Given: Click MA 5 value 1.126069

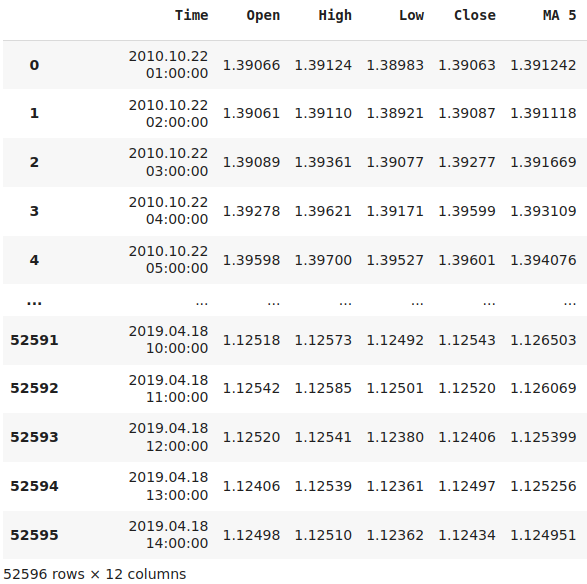Looking at the screenshot, I should point(544,388).
